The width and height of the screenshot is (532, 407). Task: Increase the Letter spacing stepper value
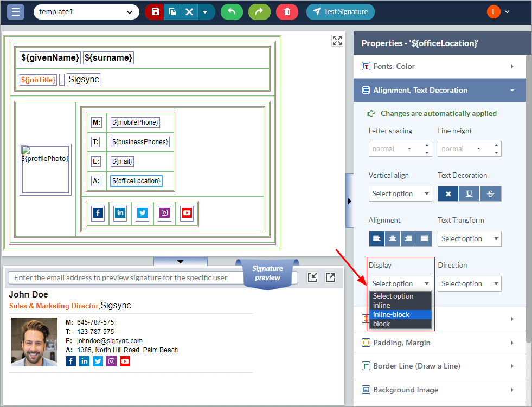[x=427, y=145]
